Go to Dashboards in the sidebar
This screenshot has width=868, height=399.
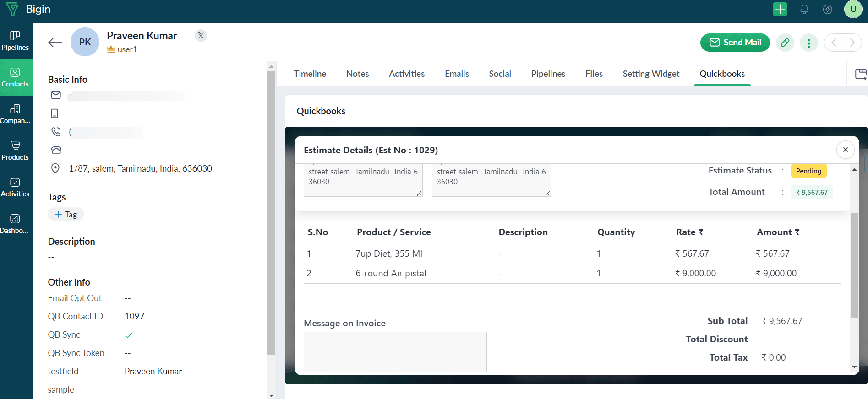pyautogui.click(x=15, y=224)
